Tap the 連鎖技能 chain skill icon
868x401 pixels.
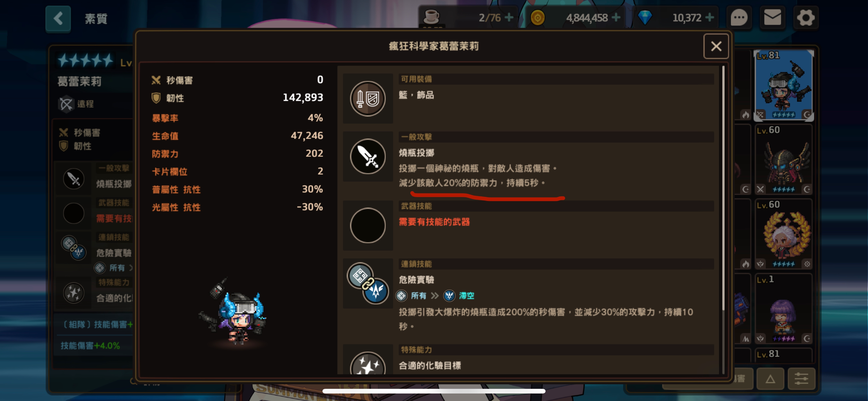[x=368, y=283]
